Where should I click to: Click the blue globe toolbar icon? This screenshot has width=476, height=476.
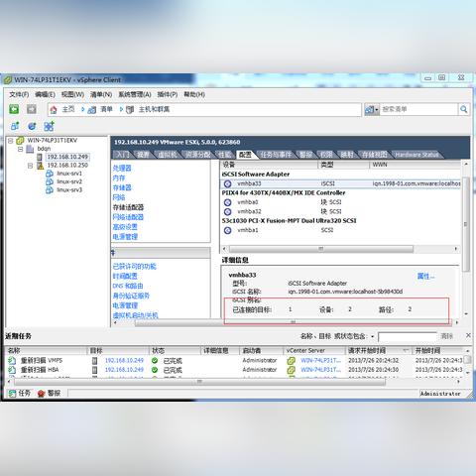[x=32, y=126]
